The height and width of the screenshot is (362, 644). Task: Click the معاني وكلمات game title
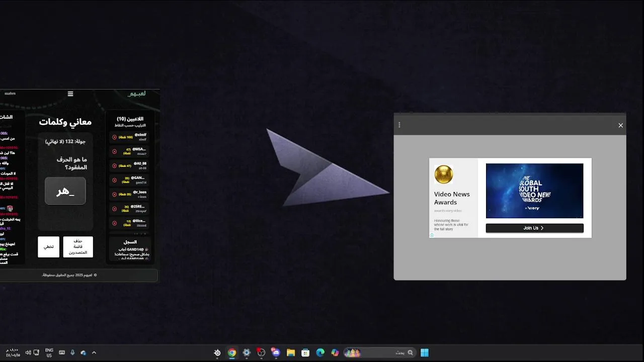65,122
